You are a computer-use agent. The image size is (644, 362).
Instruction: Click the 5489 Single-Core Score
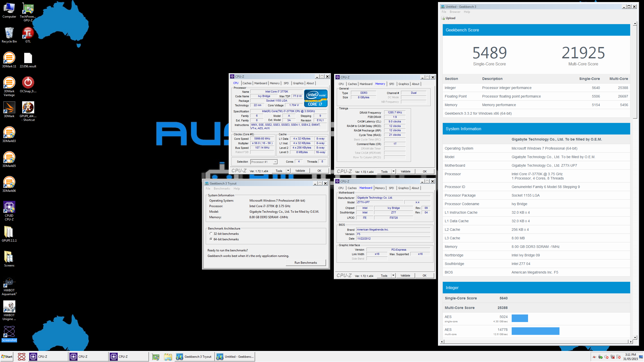point(490,53)
